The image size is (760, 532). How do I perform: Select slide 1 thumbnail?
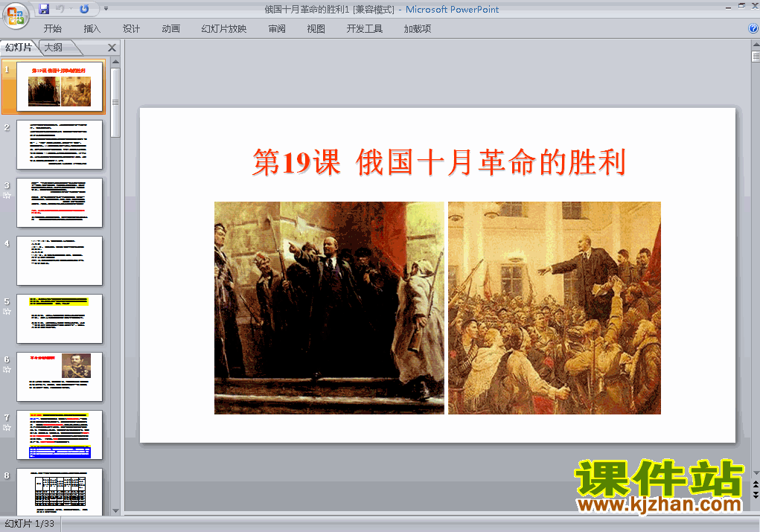click(x=60, y=87)
